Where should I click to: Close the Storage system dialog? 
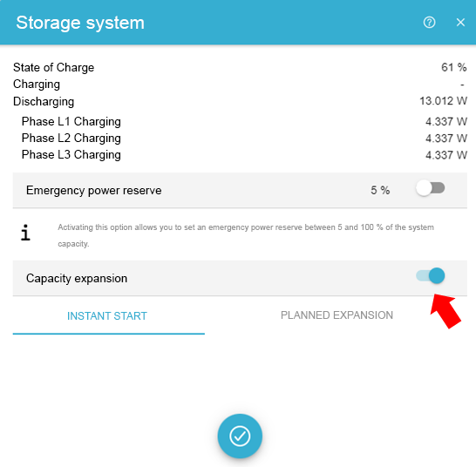(x=460, y=22)
